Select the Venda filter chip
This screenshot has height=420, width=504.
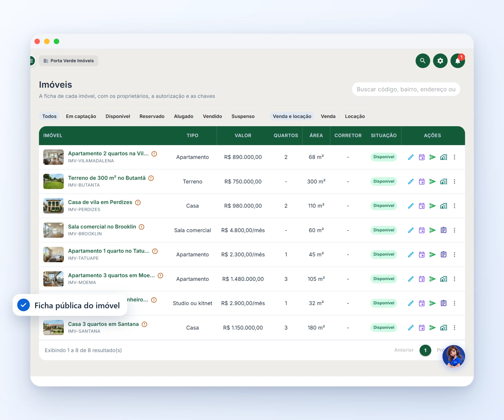tap(328, 116)
